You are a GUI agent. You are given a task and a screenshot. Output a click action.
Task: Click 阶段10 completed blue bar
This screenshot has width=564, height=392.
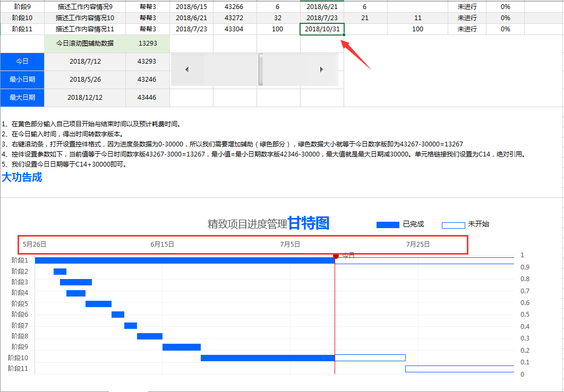[268, 358]
